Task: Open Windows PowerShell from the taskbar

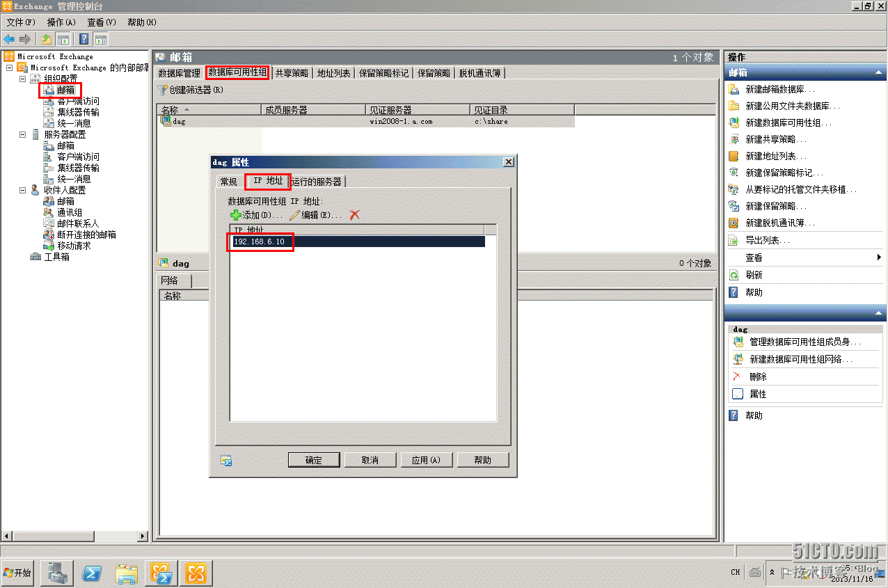Action: (92, 573)
